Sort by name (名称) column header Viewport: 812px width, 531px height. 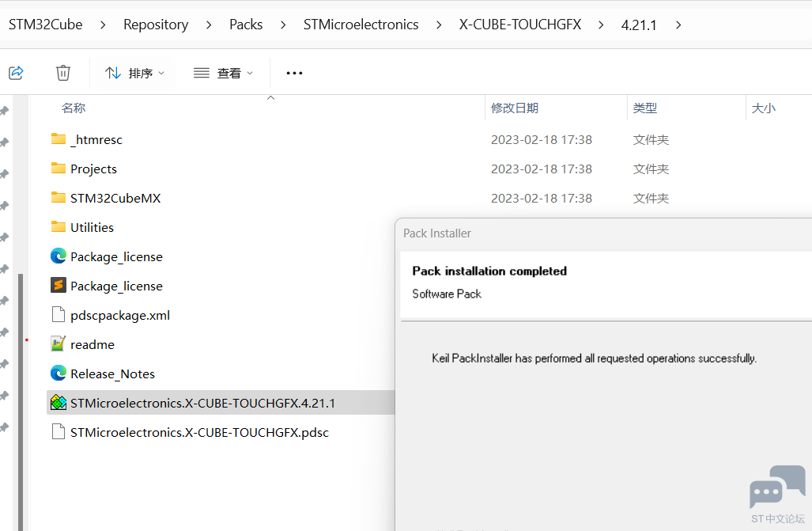coord(73,108)
